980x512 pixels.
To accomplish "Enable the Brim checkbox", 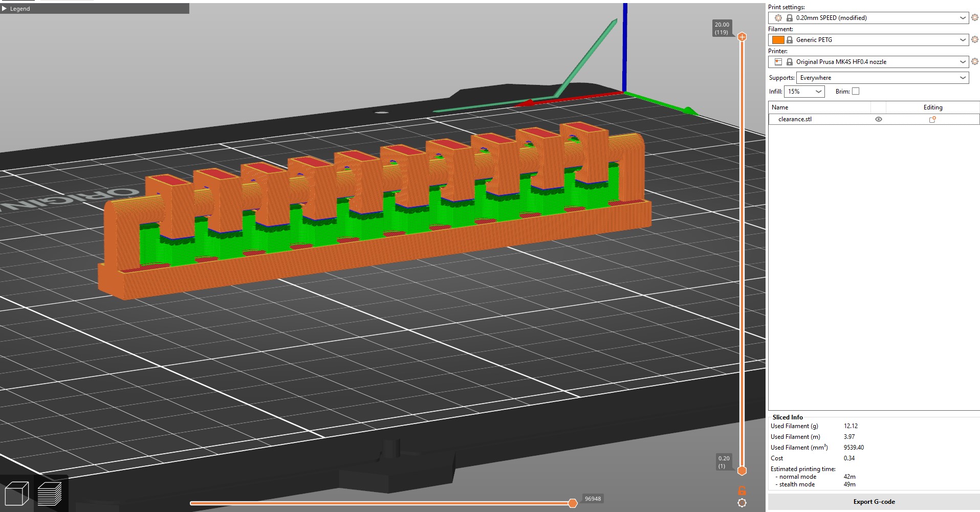I will (855, 91).
